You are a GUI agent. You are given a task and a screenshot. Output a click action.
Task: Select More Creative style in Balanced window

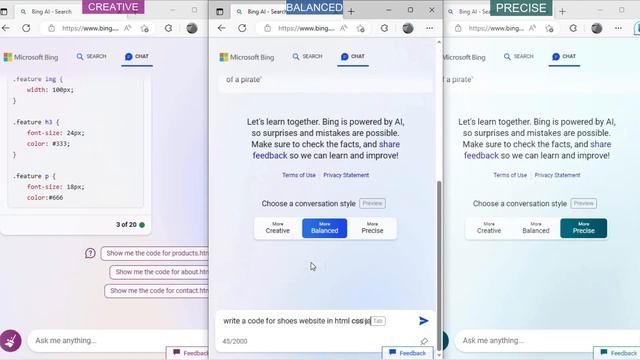click(278, 228)
